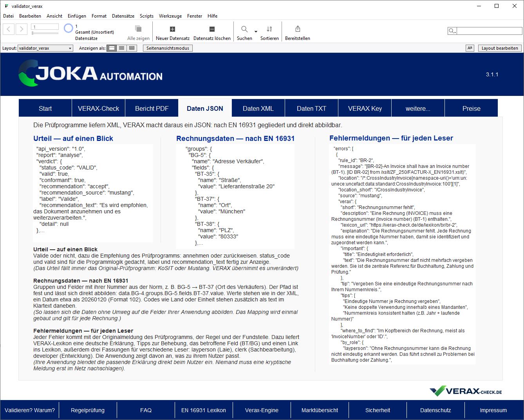Click the found-set pie circle icon

pos(69,28)
